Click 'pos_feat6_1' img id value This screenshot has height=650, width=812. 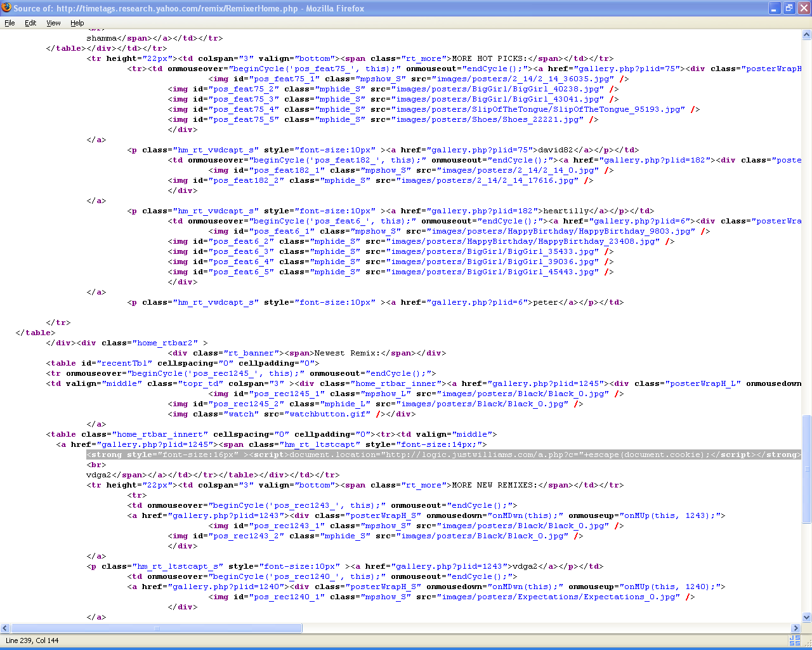282,231
